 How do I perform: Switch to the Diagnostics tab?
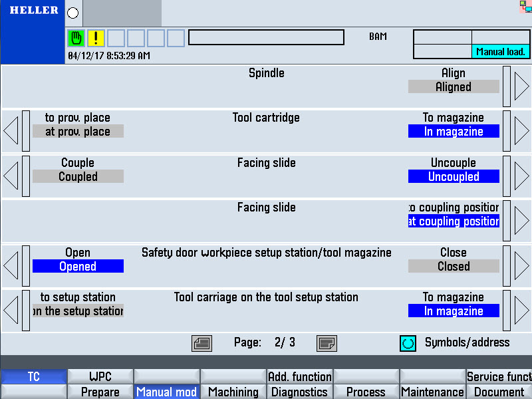point(299,392)
